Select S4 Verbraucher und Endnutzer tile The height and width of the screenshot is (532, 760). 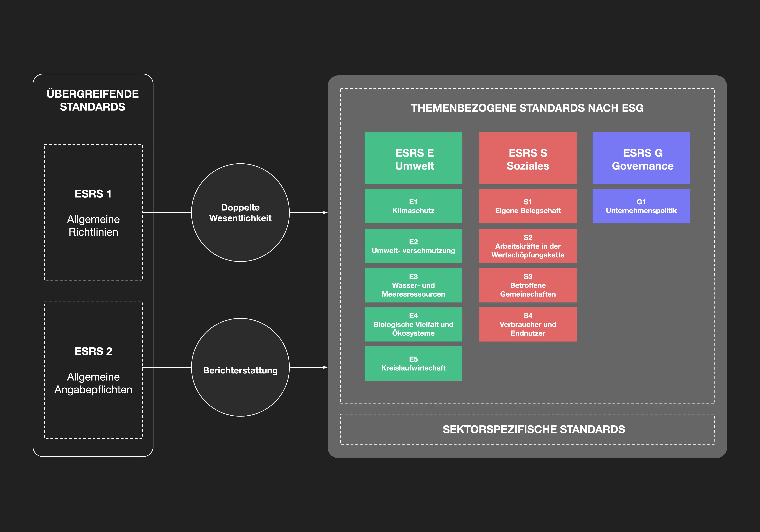tap(528, 324)
